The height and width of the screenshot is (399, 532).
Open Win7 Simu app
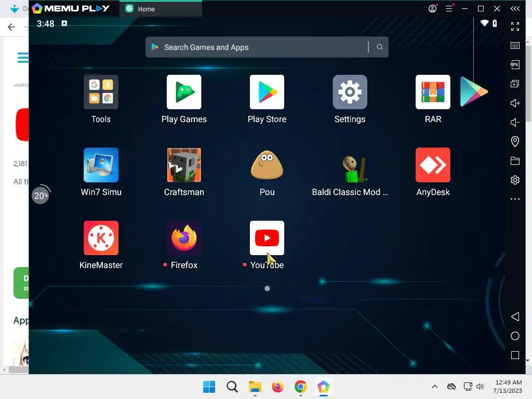coord(101,165)
